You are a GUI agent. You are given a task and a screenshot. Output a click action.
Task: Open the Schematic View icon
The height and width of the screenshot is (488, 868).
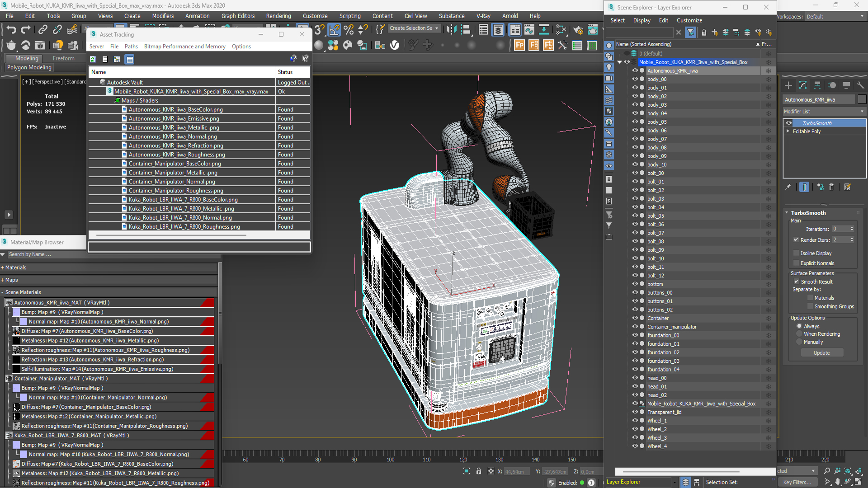click(x=561, y=30)
